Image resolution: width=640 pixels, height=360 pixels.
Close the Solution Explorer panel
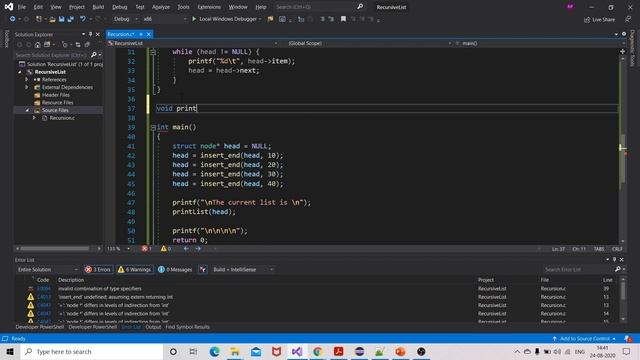[98, 34]
